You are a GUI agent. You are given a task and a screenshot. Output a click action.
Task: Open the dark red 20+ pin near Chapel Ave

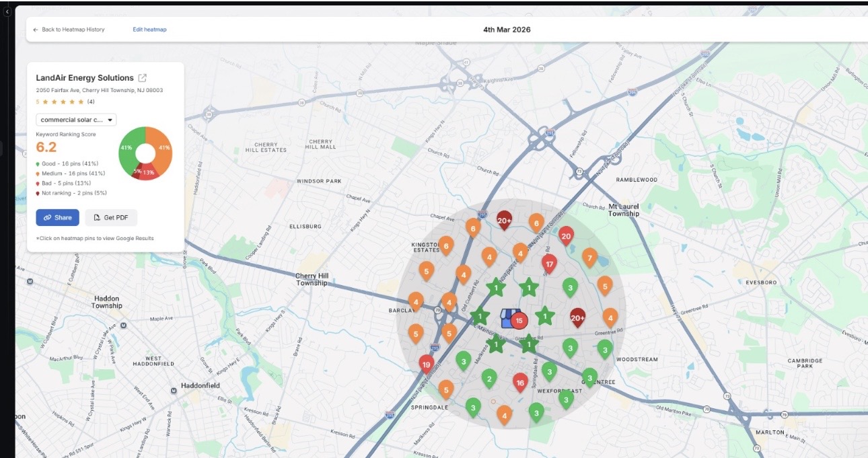505,221
